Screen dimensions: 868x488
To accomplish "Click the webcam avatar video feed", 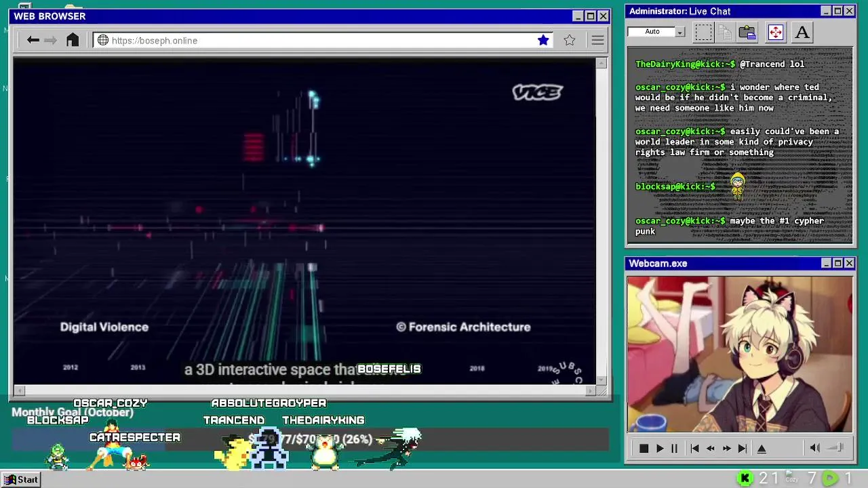I will click(740, 354).
